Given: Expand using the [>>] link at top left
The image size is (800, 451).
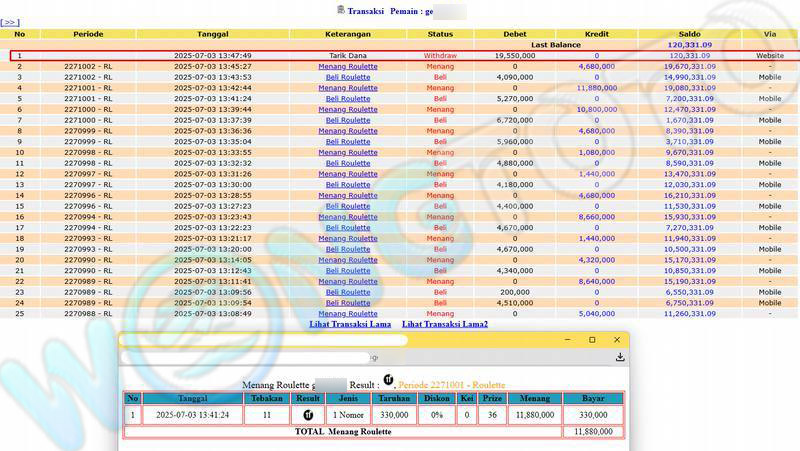Looking at the screenshot, I should (x=10, y=21).
